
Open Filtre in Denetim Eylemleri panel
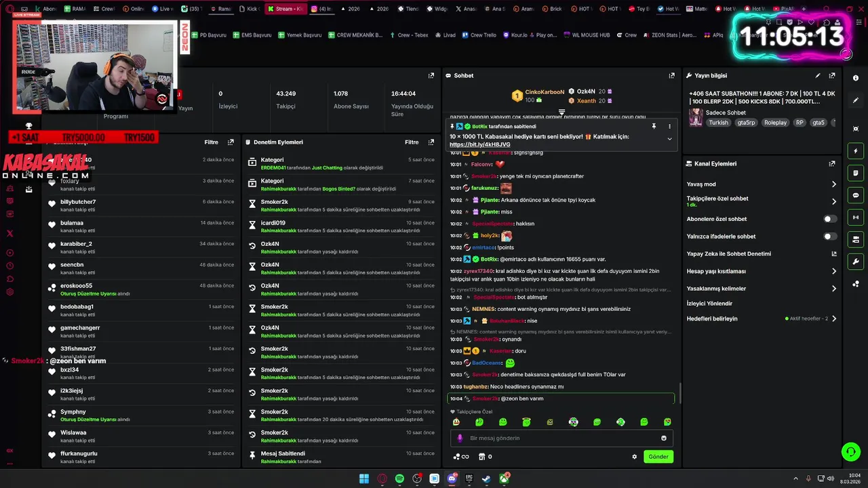pos(412,142)
